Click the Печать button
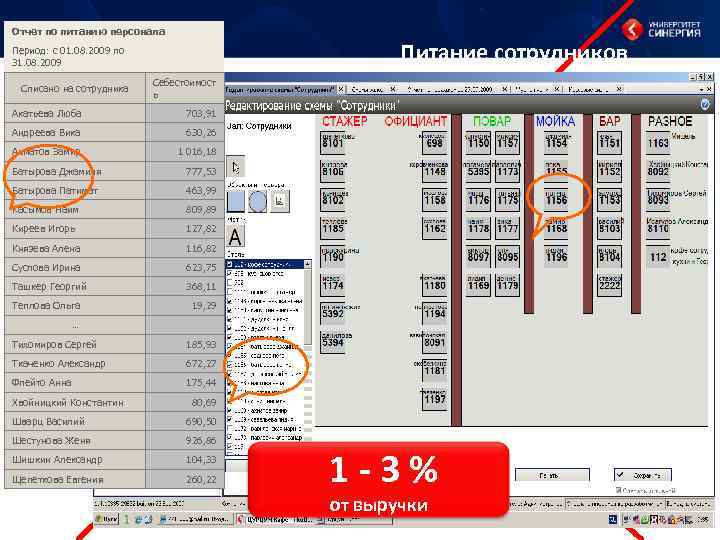 [x=552, y=475]
